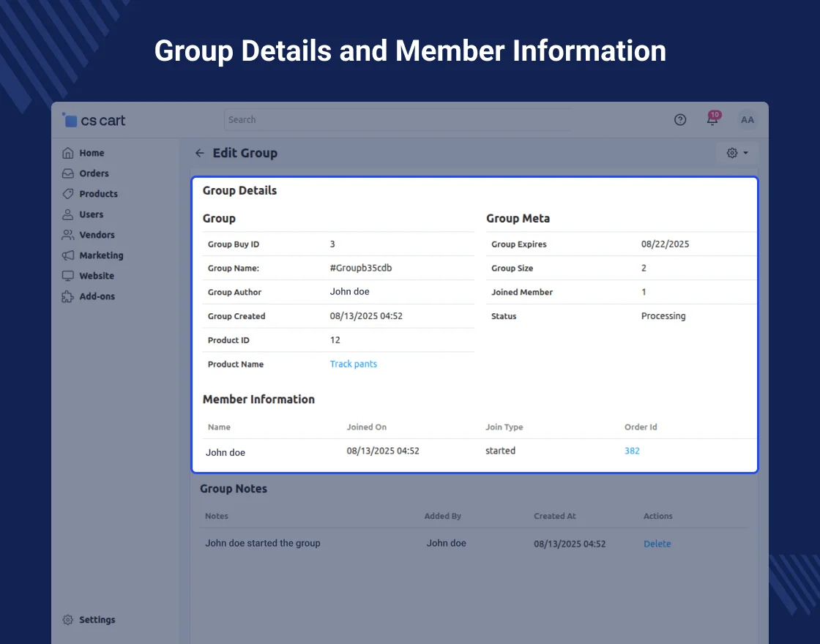Go back using the arrow beside Edit Group
Viewport: 820px width, 644px height.
(x=199, y=153)
